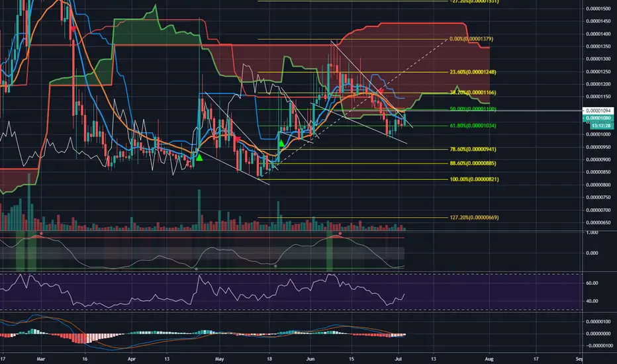Click the 0.00000900 price axis label

click(x=598, y=159)
